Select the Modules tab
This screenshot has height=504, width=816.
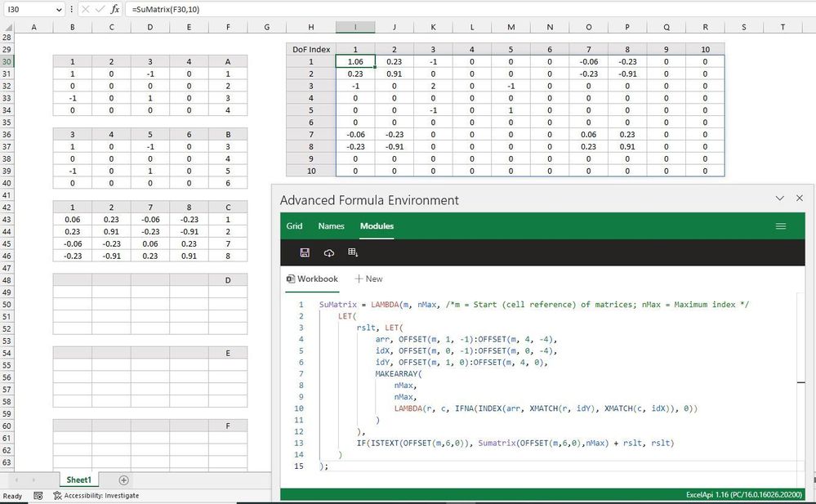(377, 226)
